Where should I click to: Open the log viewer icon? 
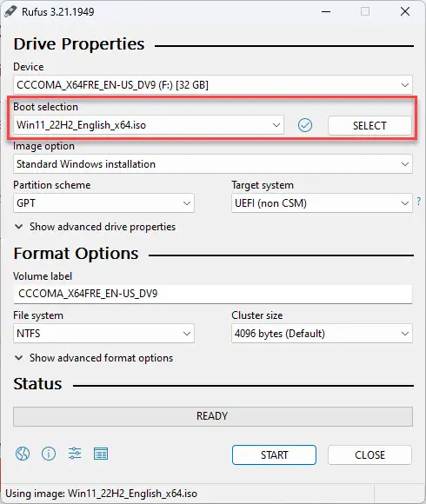point(101,454)
